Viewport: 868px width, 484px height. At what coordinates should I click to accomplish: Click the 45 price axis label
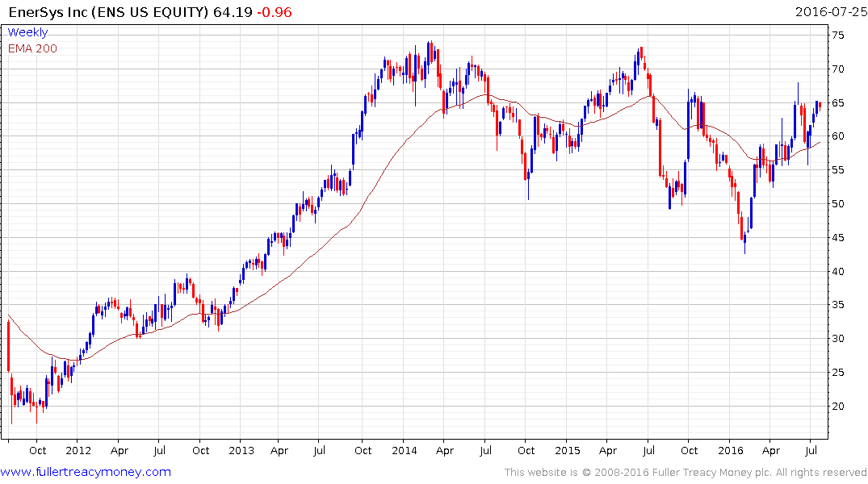[837, 237]
